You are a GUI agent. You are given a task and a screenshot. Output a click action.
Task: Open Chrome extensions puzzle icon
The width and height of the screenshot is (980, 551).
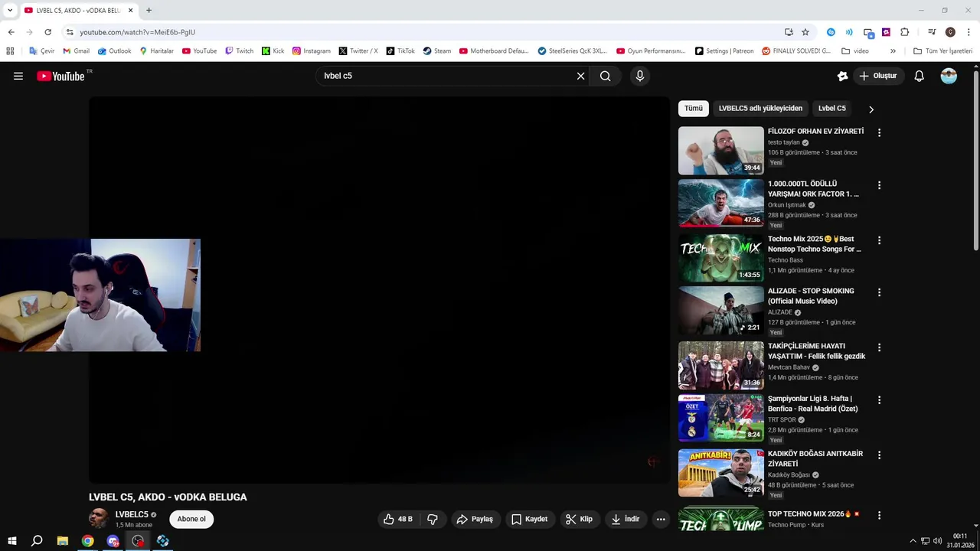pyautogui.click(x=904, y=32)
